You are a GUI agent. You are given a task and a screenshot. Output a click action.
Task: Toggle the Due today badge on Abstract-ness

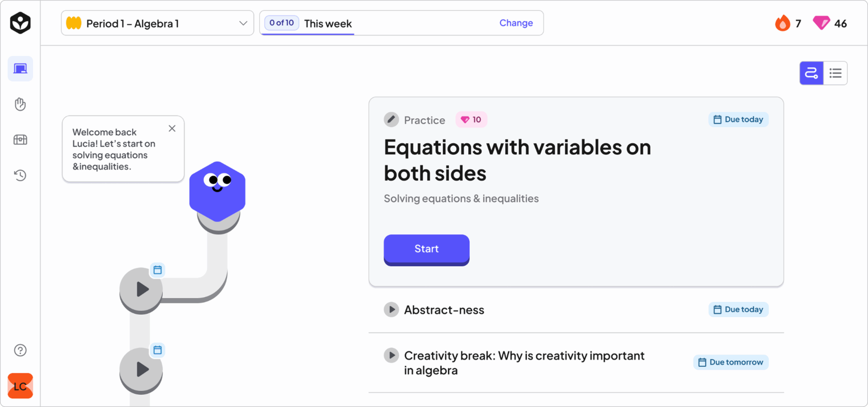pos(738,309)
